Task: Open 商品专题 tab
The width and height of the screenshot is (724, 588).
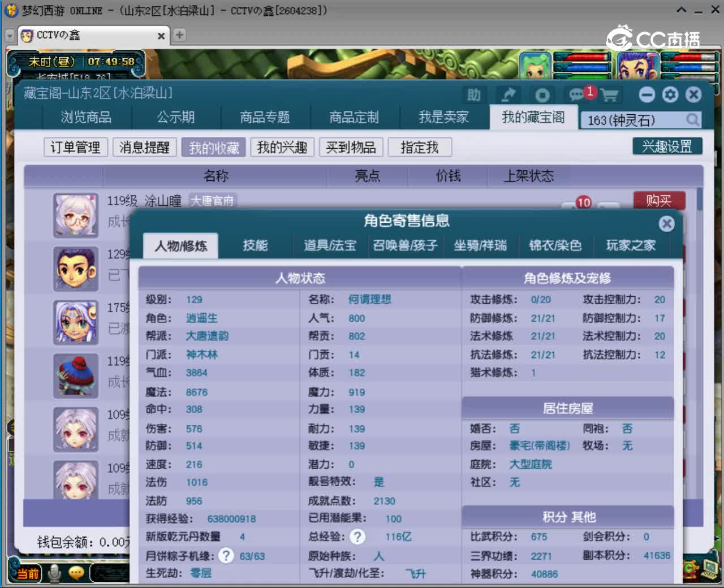Action: pyautogui.click(x=265, y=118)
